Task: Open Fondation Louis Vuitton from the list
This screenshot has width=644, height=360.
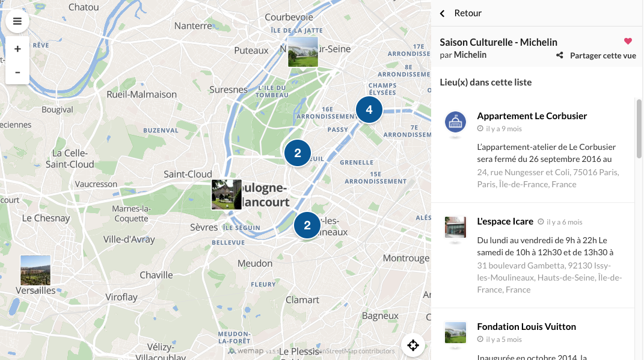Action: (526, 326)
